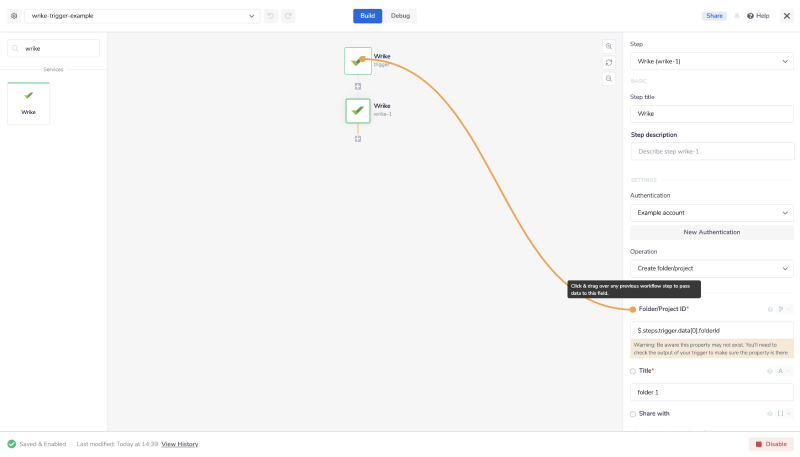800x457 pixels.
Task: Select the Share with radio connector
Action: click(633, 413)
